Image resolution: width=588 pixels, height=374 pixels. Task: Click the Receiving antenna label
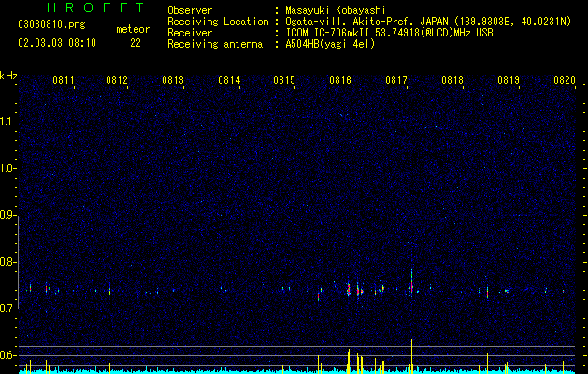coord(215,44)
